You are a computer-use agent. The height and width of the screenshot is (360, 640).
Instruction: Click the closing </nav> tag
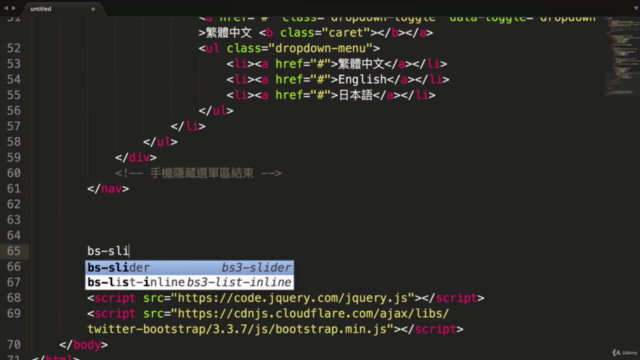pos(108,189)
